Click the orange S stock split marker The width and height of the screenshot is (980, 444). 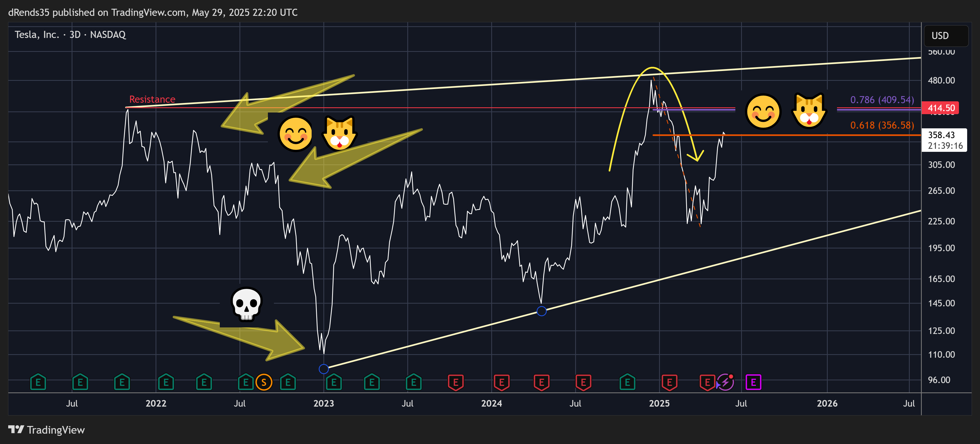coord(264,382)
